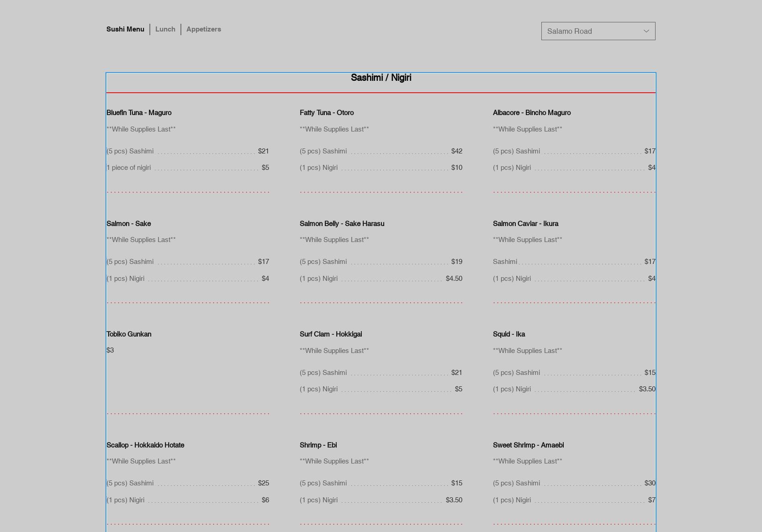Click the dropdown chevron arrow icon
The image size is (762, 532).
click(x=646, y=31)
